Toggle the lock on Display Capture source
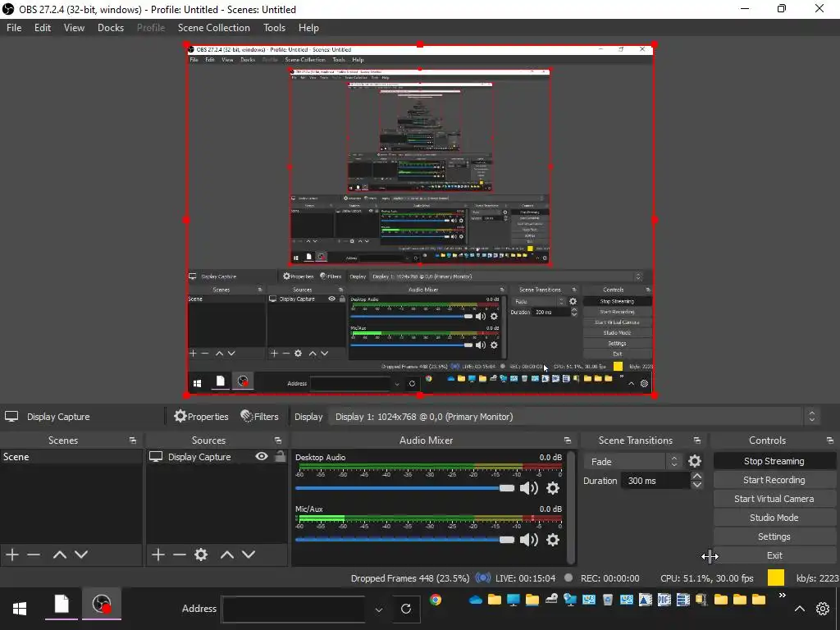Screen dimensions: 840x630 [x=280, y=456]
